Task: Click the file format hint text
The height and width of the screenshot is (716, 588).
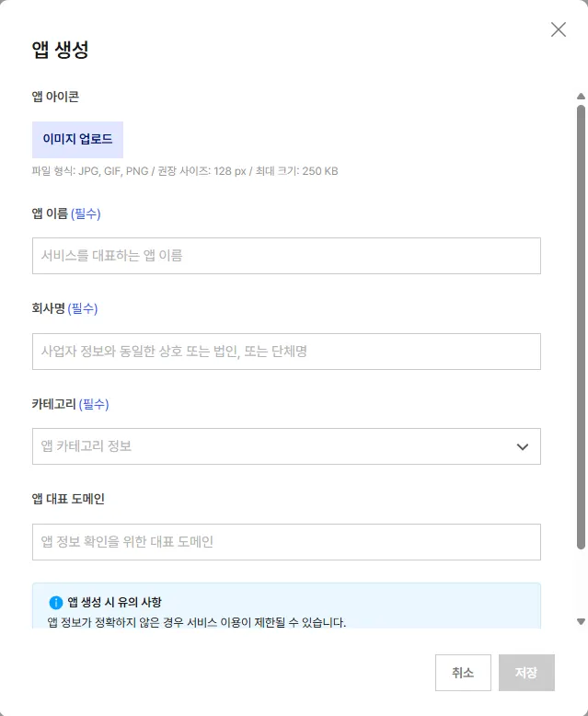Action: click(x=185, y=171)
